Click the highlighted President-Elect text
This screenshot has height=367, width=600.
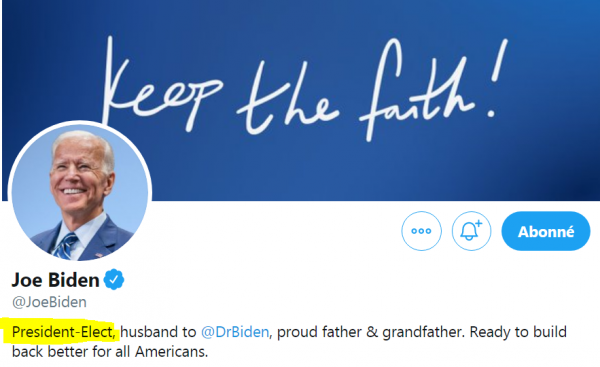64,332
